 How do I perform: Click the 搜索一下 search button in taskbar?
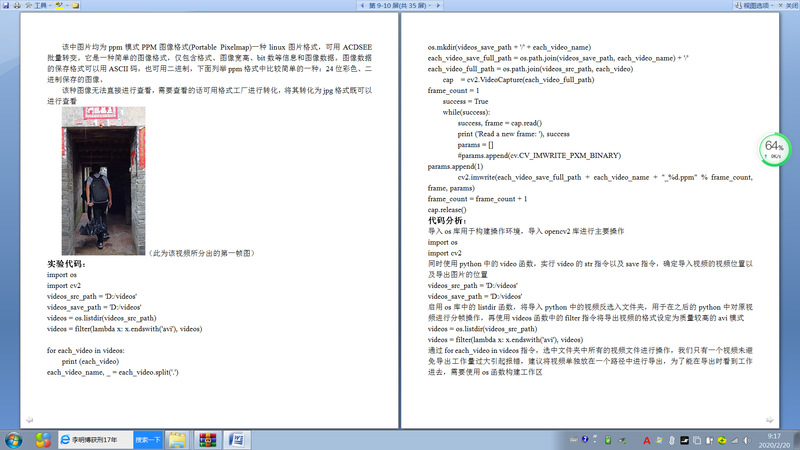point(147,439)
